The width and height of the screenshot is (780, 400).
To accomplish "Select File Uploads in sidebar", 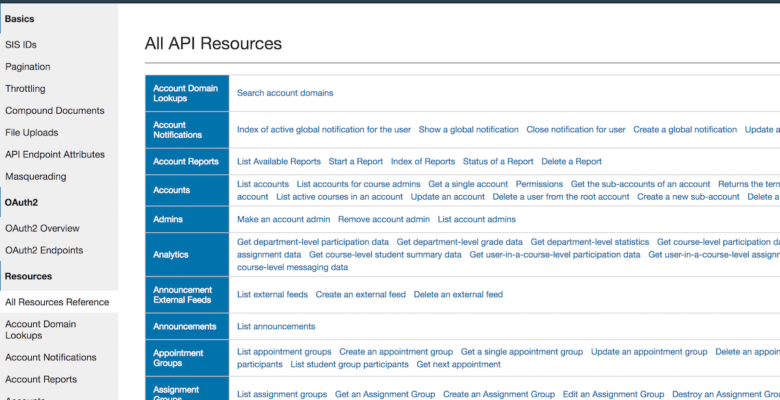I will click(x=31, y=132).
